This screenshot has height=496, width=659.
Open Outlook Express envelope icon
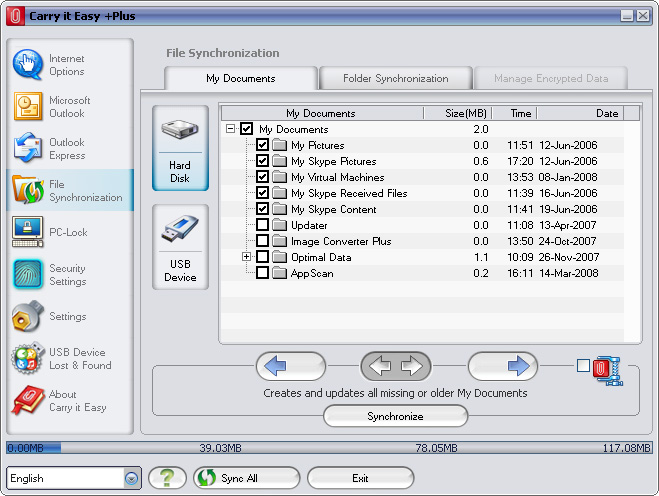pos(28,148)
